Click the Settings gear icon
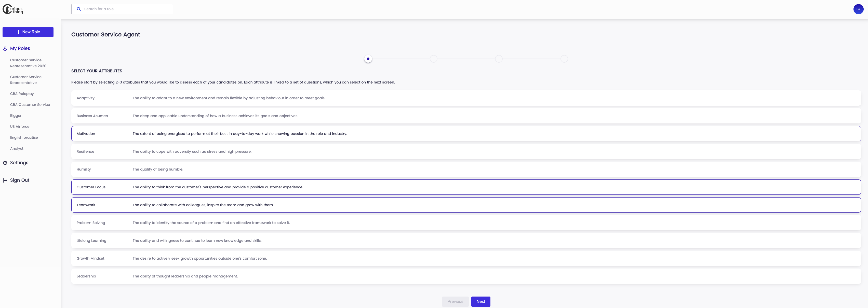This screenshot has height=308, width=868. click(x=5, y=163)
